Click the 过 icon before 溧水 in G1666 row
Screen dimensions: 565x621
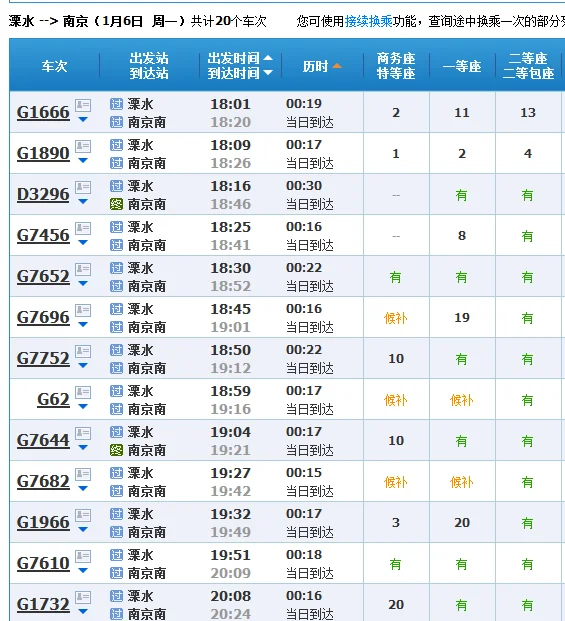(x=116, y=104)
